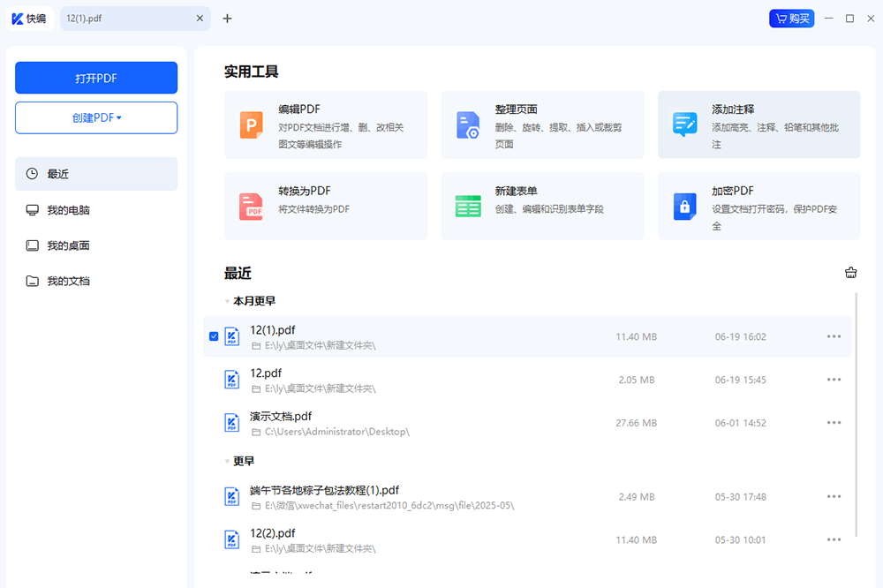
Task: Click the recent files vertical scrollbar
Action: pyautogui.click(x=857, y=415)
